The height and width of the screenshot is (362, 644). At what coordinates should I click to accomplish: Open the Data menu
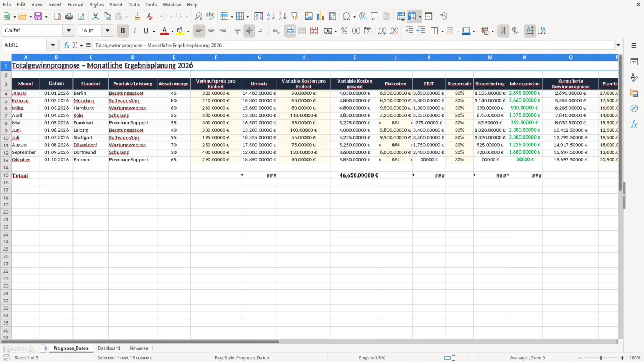[134, 4]
